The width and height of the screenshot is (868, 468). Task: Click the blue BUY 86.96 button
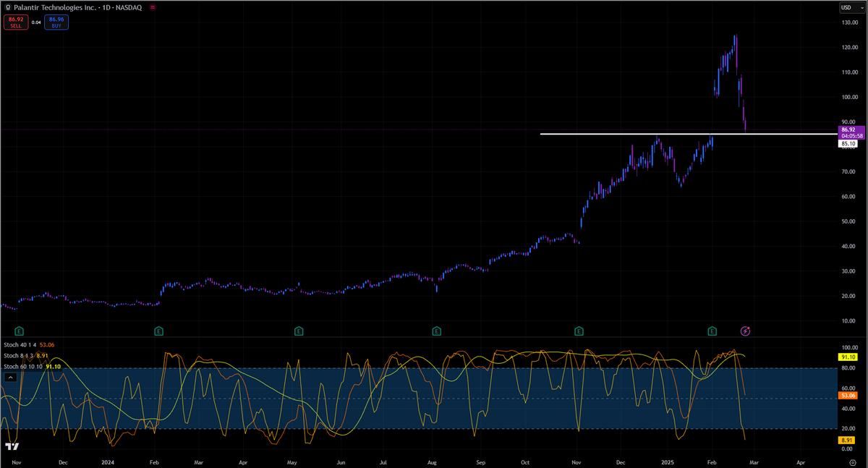(56, 22)
